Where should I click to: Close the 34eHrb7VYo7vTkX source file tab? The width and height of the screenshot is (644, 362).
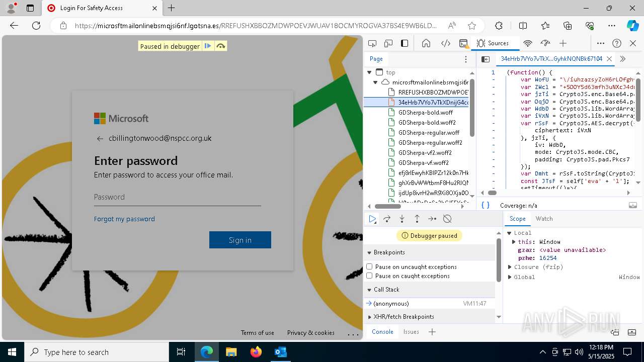tap(609, 59)
